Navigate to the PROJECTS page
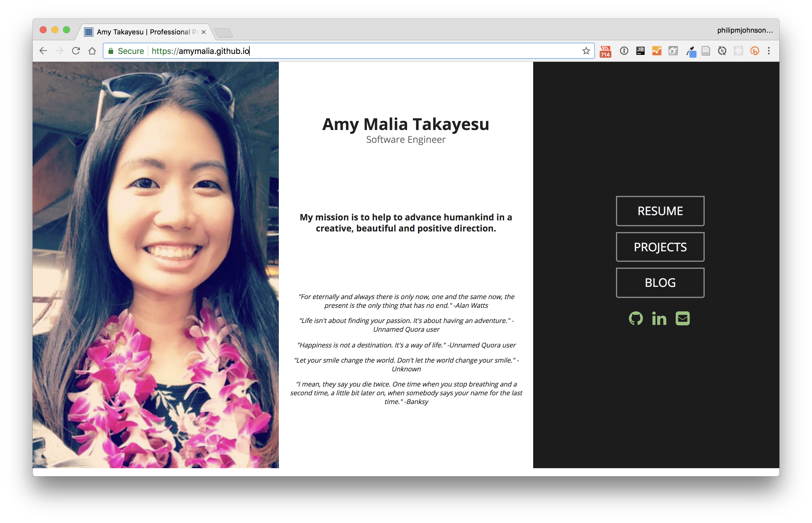Screen dimensions: 812x523 pos(660,247)
